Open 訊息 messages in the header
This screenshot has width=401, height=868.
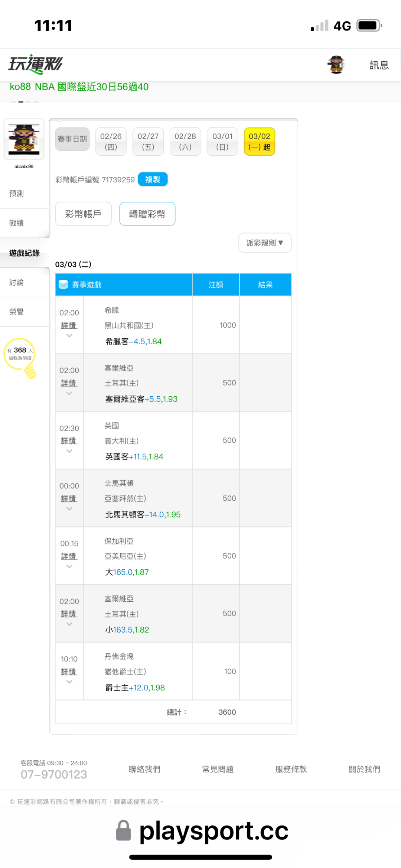point(379,65)
